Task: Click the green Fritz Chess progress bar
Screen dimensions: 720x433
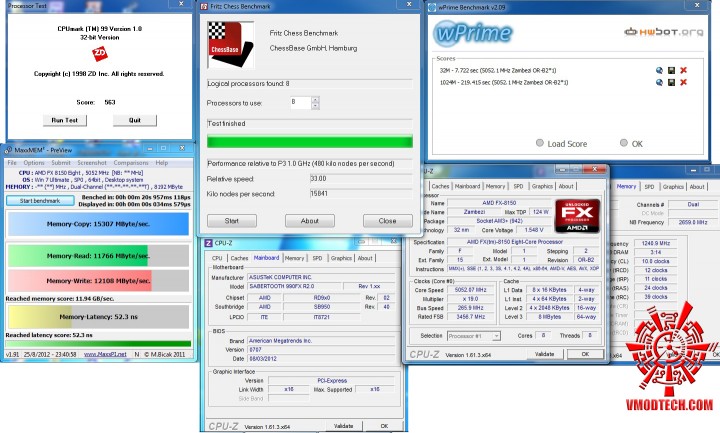Action: (309, 141)
